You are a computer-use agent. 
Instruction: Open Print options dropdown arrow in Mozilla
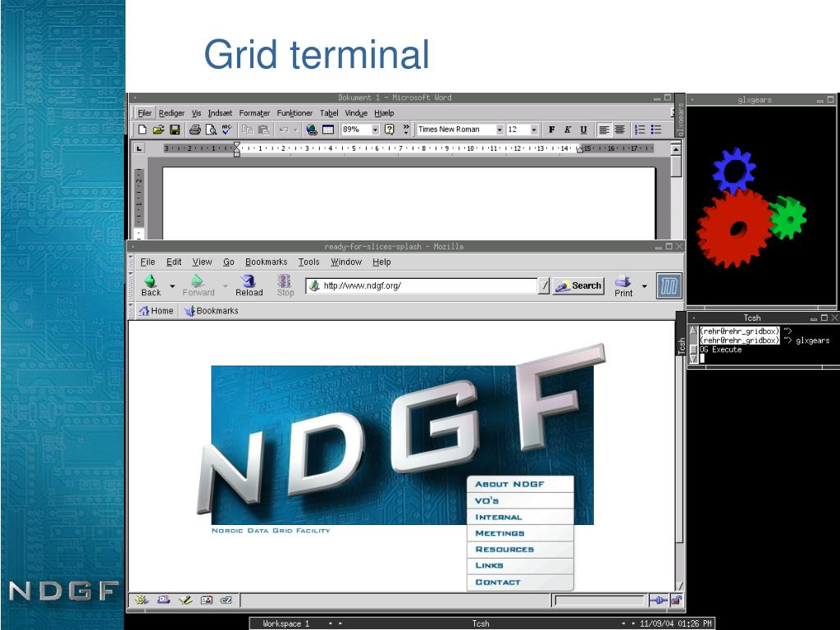[645, 286]
